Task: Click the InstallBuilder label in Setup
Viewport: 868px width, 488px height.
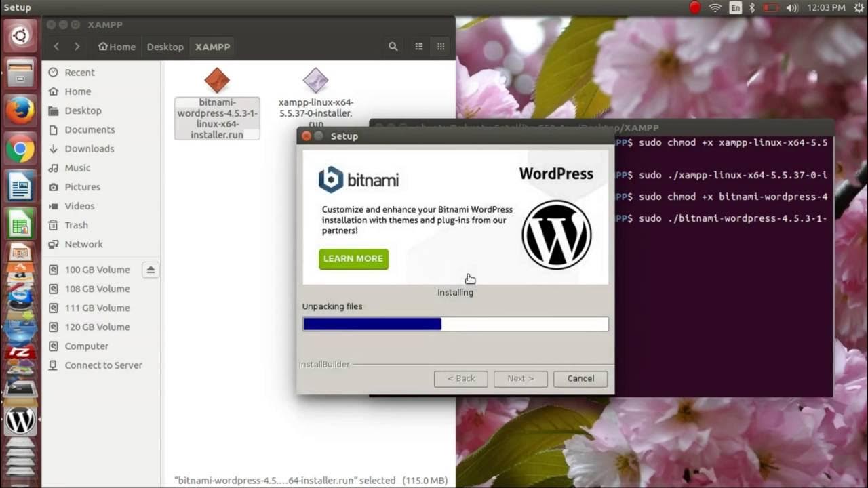Action: tap(324, 364)
